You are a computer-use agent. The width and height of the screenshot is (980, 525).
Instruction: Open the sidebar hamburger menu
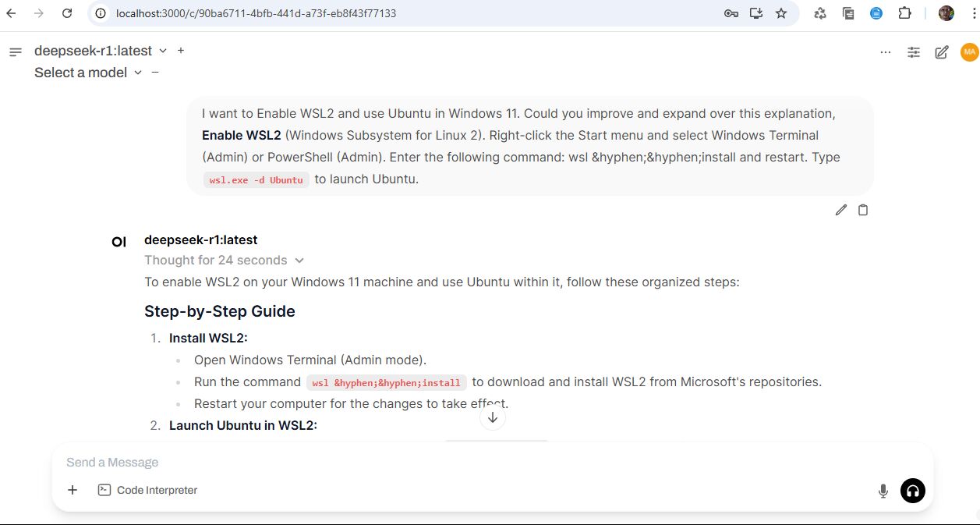[x=15, y=52]
